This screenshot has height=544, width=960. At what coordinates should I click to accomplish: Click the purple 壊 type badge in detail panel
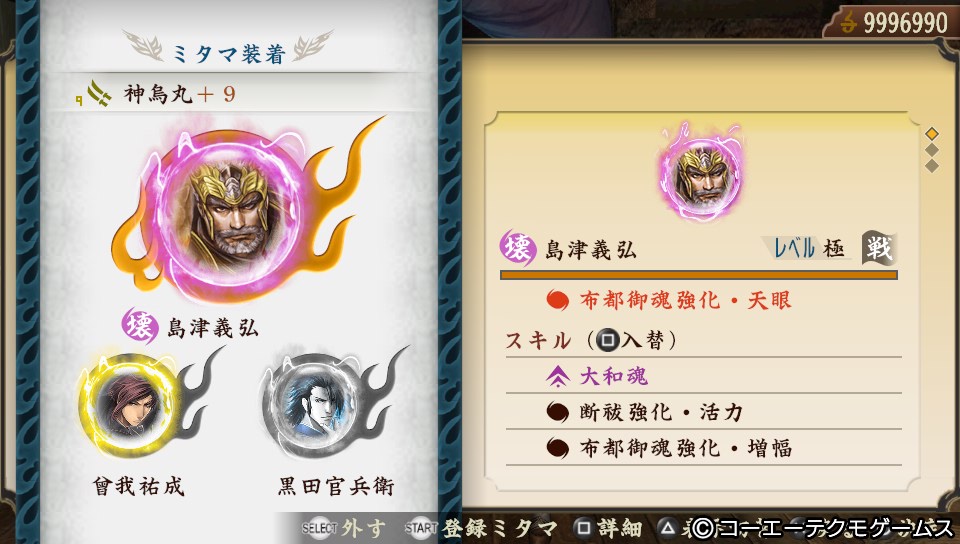tap(517, 248)
